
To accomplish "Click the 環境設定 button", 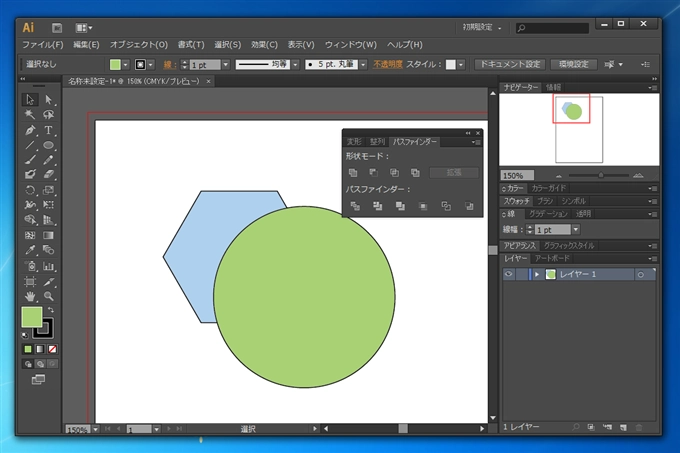I will (573, 64).
